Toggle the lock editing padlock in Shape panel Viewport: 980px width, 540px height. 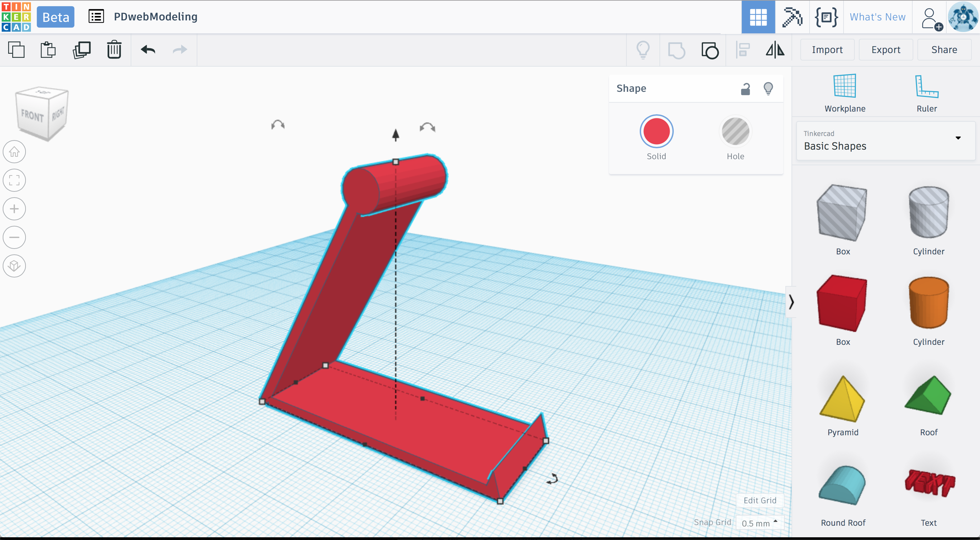coord(745,89)
